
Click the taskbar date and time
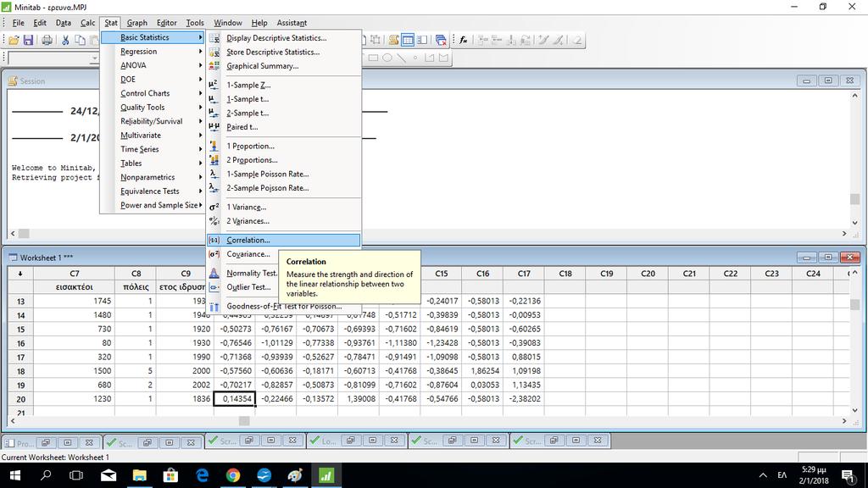[x=813, y=475]
